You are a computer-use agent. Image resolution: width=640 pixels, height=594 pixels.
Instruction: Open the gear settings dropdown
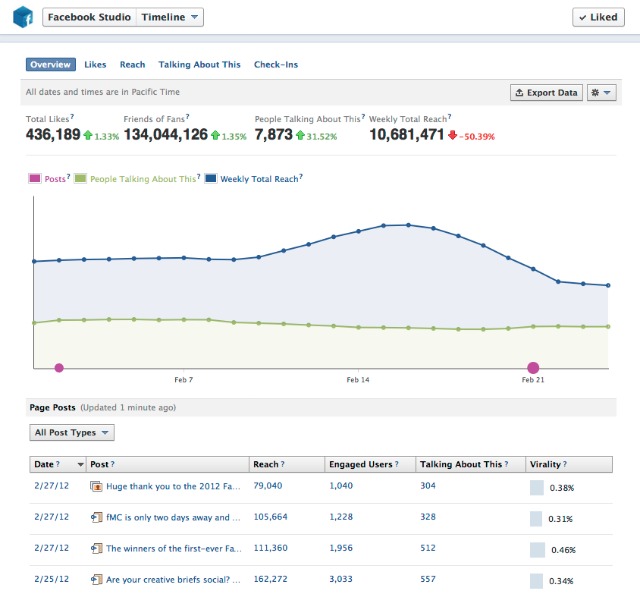(601, 93)
